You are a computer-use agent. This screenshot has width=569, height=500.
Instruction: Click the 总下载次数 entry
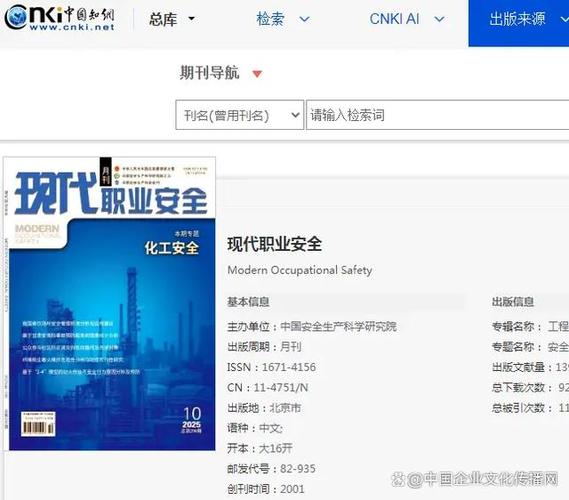[530, 388]
